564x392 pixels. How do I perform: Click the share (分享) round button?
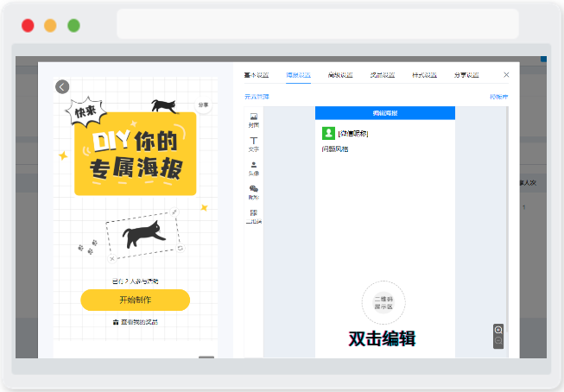[203, 104]
